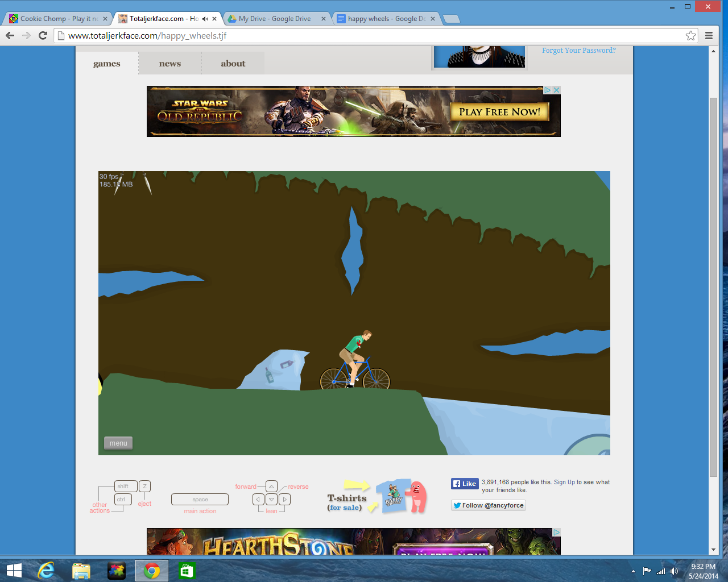Reload the page with the refresh icon
This screenshot has height=582, width=728.
[43, 35]
